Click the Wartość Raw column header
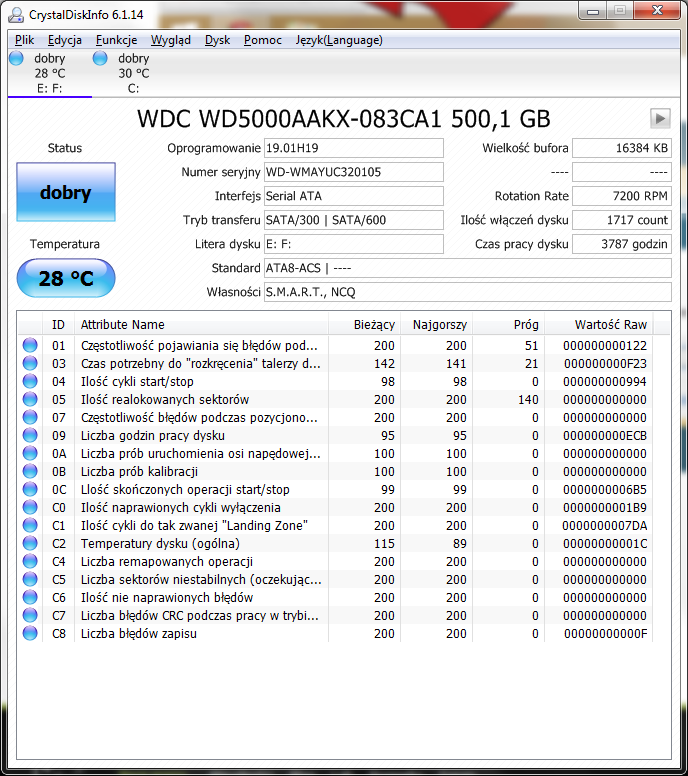688x776 pixels. tap(599, 325)
